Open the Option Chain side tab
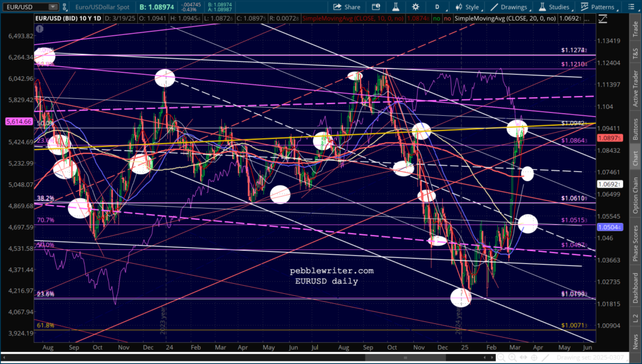Viewport: 642px width, 364px height. click(635, 195)
